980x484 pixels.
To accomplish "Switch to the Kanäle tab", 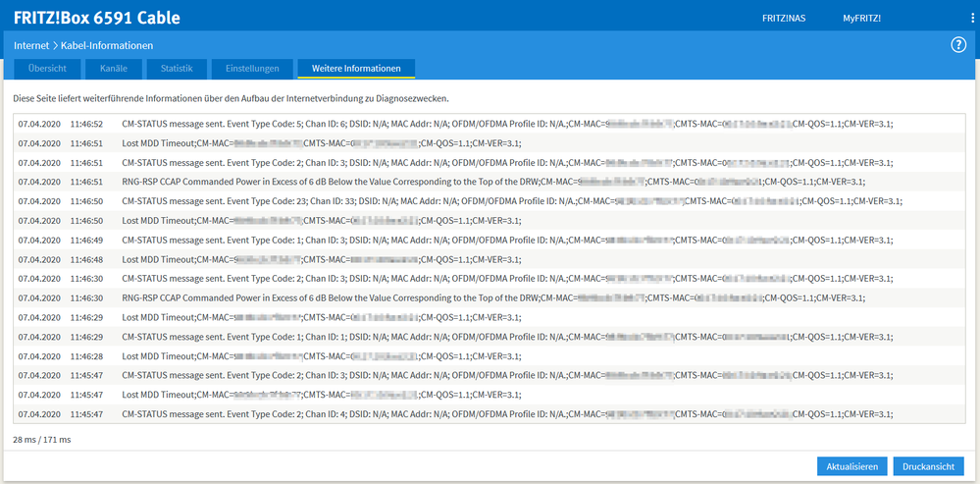I will click(x=113, y=69).
